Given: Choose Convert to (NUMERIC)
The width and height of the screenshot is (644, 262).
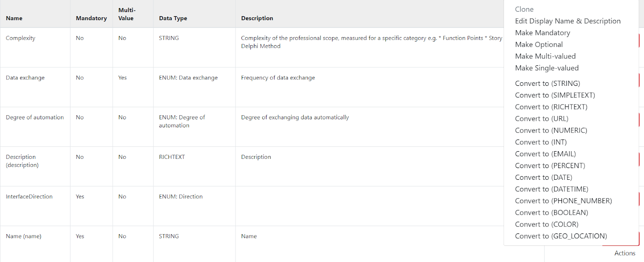Looking at the screenshot, I should [x=551, y=130].
